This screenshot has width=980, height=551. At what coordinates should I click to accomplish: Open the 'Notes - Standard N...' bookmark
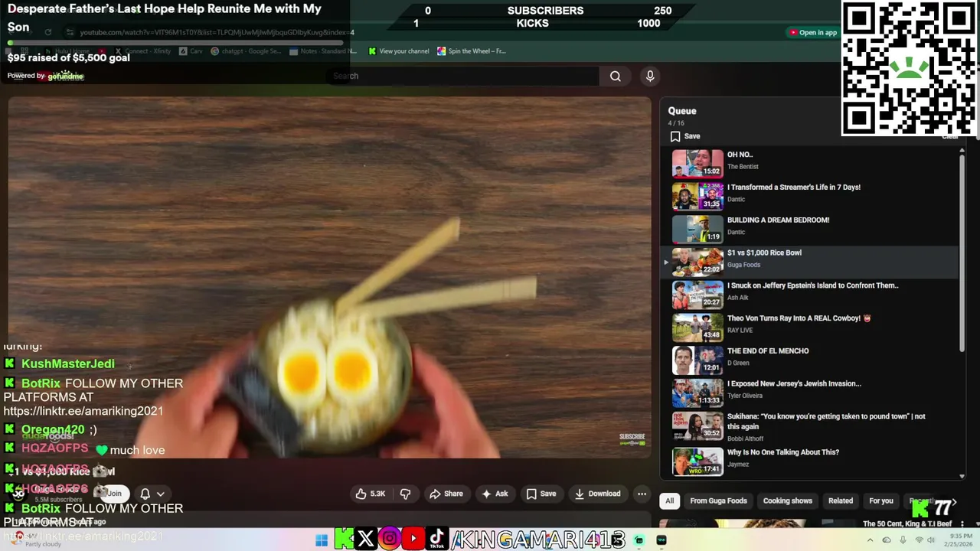point(323,51)
